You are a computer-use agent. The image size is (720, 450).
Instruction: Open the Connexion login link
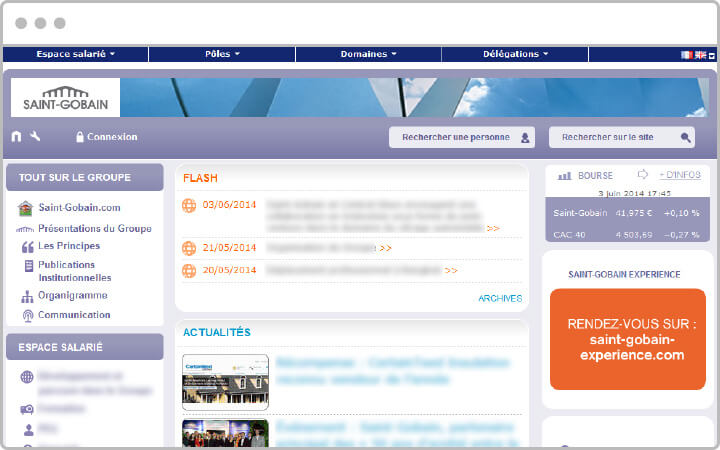112,137
